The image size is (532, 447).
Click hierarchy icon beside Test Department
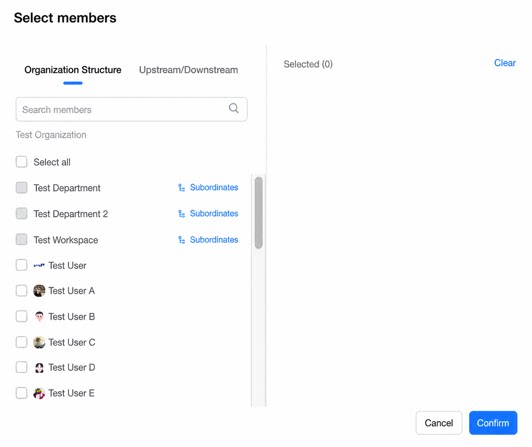(x=182, y=187)
